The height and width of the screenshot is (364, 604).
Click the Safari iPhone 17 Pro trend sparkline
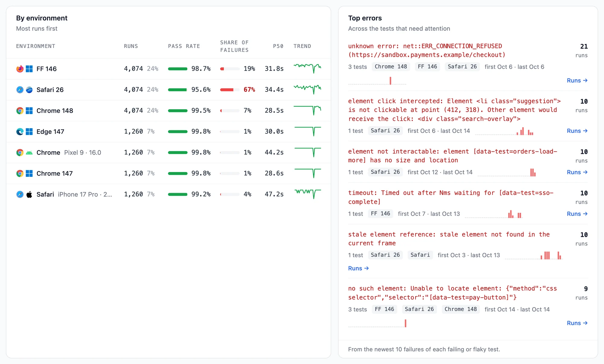click(x=307, y=194)
